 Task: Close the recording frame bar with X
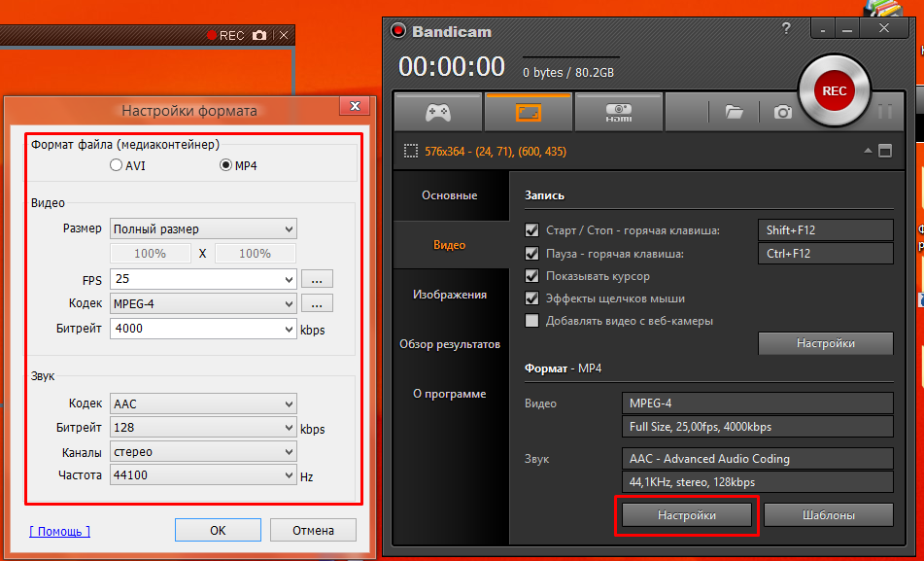click(284, 35)
